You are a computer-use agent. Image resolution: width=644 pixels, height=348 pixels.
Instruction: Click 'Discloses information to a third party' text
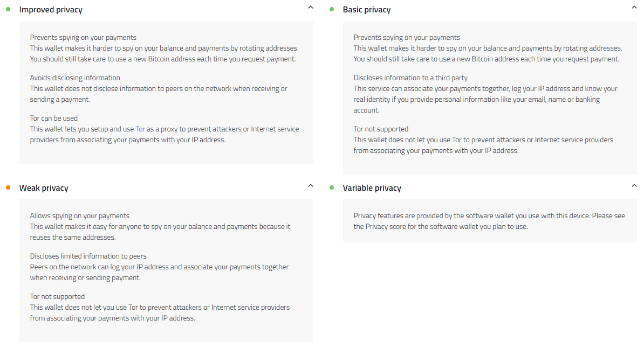[x=410, y=78]
